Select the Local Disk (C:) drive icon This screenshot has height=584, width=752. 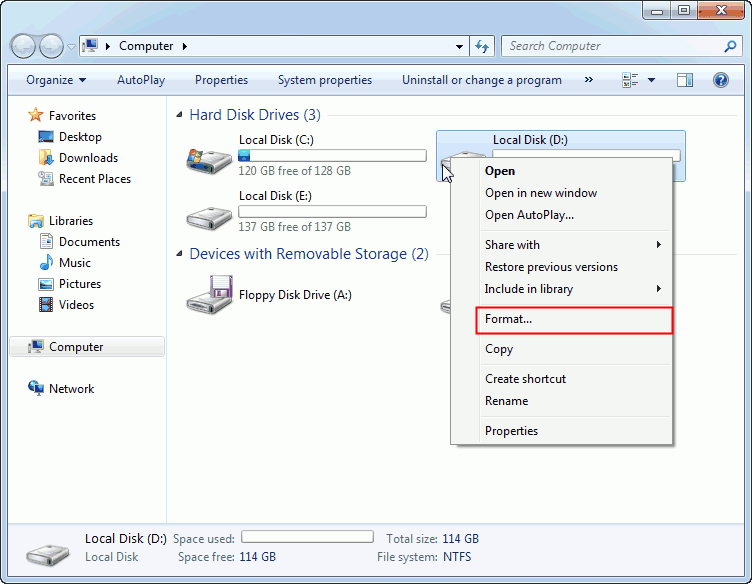(209, 161)
